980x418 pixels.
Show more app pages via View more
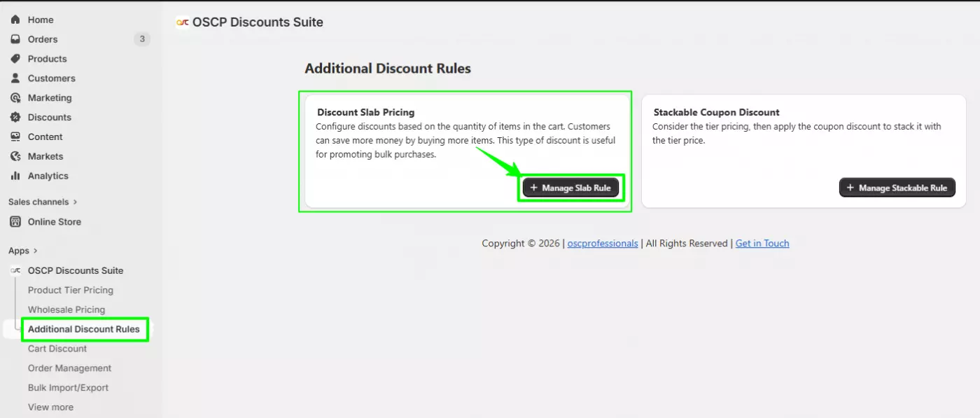[50, 407]
